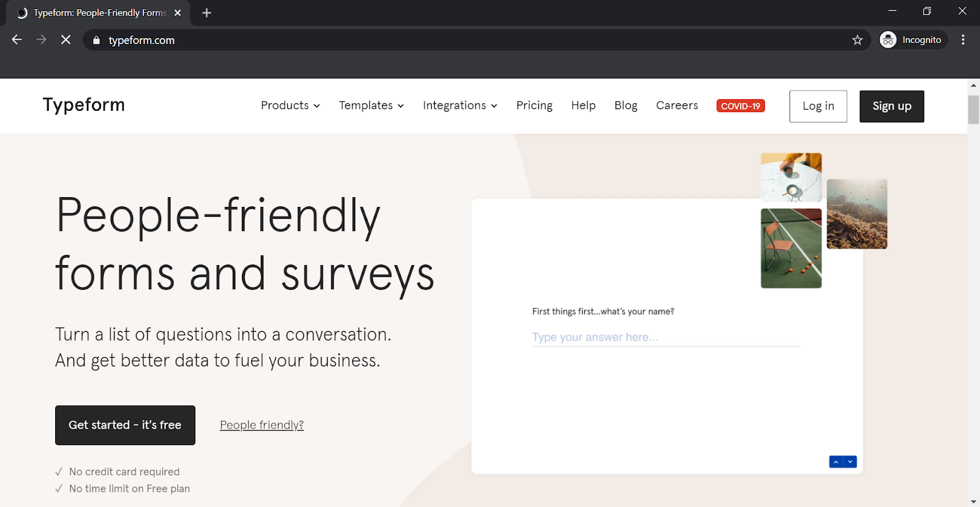The image size is (980, 507).
Task: Click the browser forward arrow
Action: (x=41, y=40)
